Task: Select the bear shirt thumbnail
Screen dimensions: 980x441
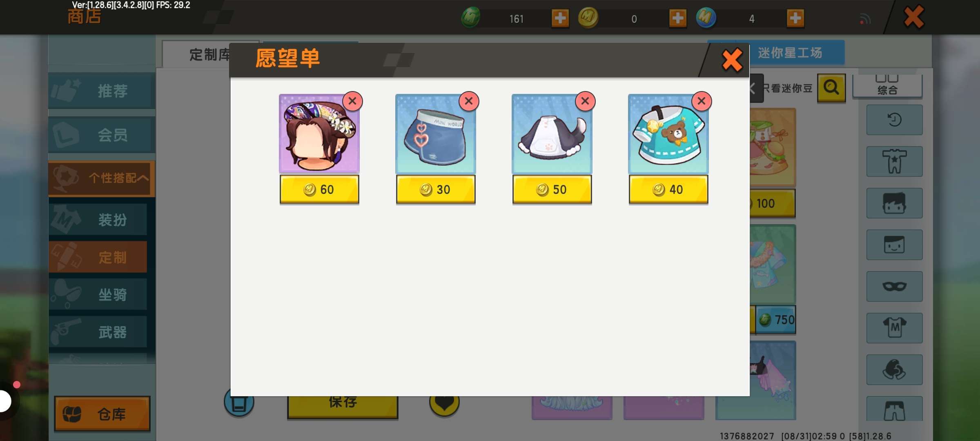Action: pos(668,134)
